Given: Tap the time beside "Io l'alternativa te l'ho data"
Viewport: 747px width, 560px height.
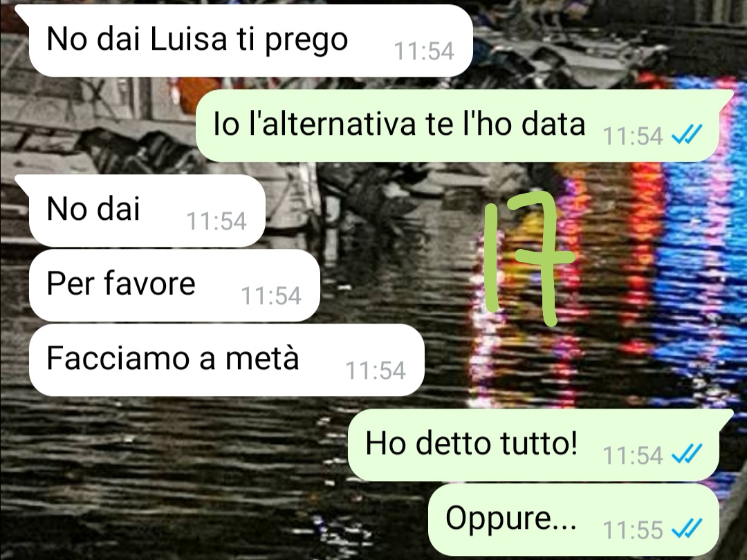Looking at the screenshot, I should point(633,136).
